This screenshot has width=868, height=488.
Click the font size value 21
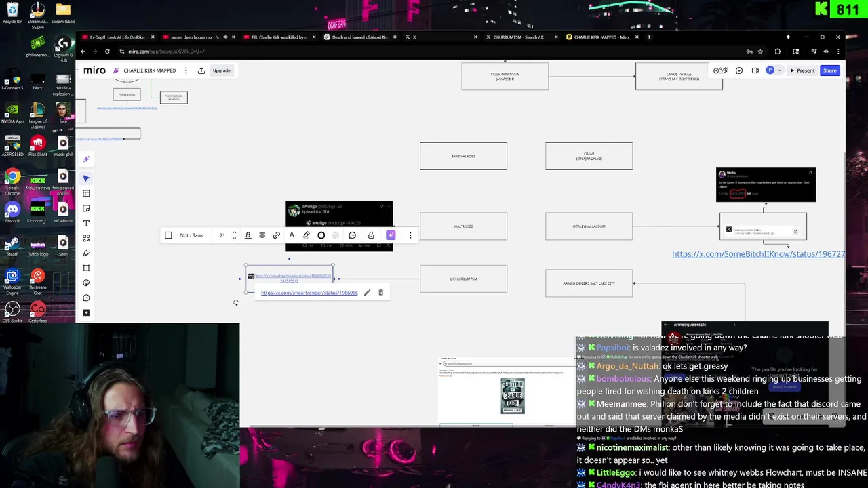(x=222, y=235)
